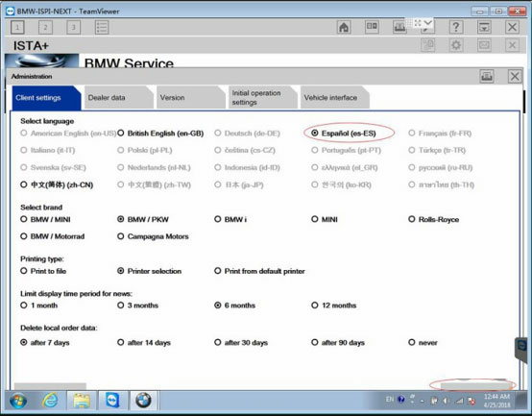Click the TeamViewer taskbar icon
This screenshot has height=416, width=532.
click(112, 401)
